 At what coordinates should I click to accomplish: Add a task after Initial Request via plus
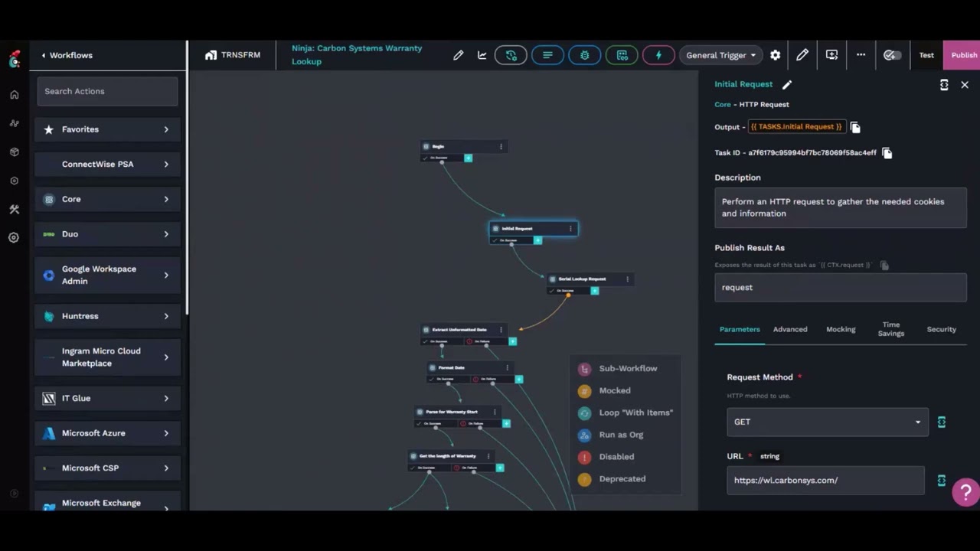coord(537,240)
